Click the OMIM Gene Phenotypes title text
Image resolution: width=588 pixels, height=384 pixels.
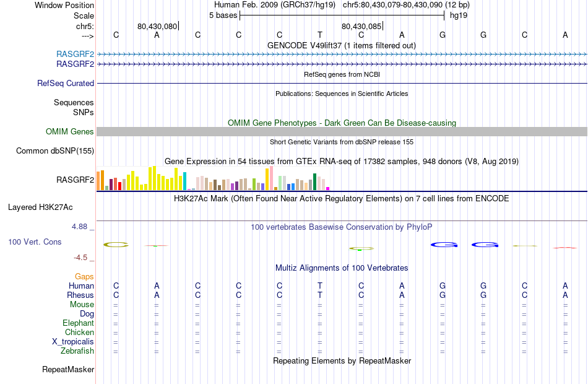coord(342,123)
